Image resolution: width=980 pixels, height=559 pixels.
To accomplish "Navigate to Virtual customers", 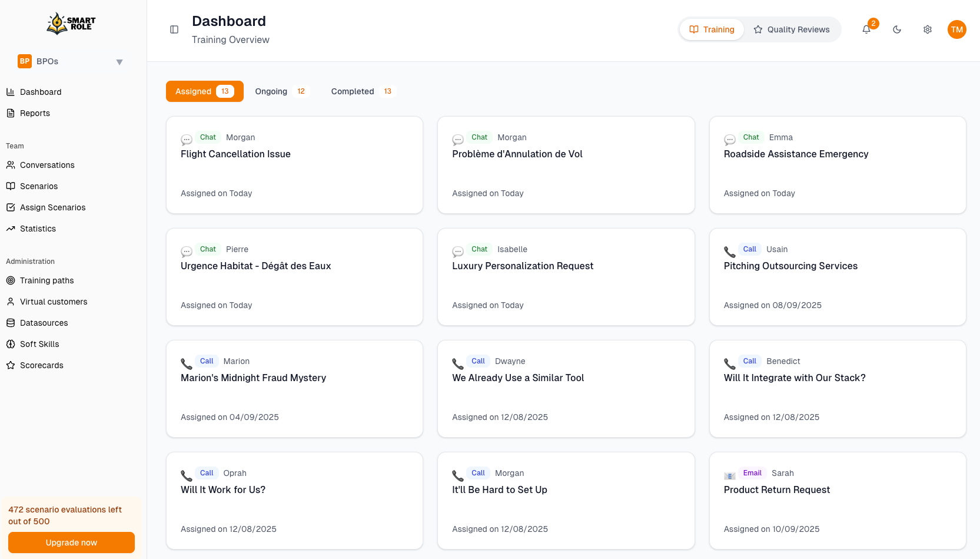I will click(53, 302).
